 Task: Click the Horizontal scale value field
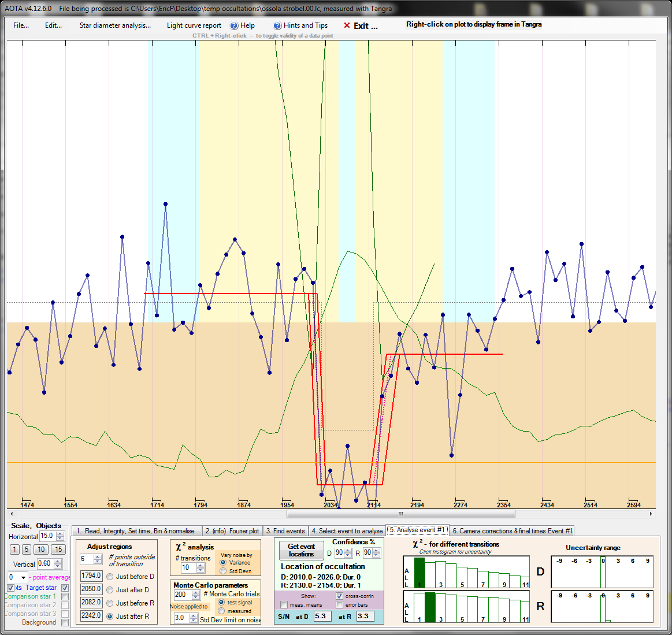tap(47, 536)
